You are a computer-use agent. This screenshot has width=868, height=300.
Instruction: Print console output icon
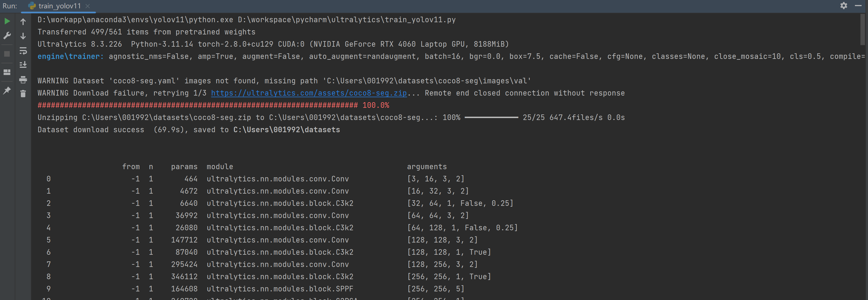pos(23,80)
